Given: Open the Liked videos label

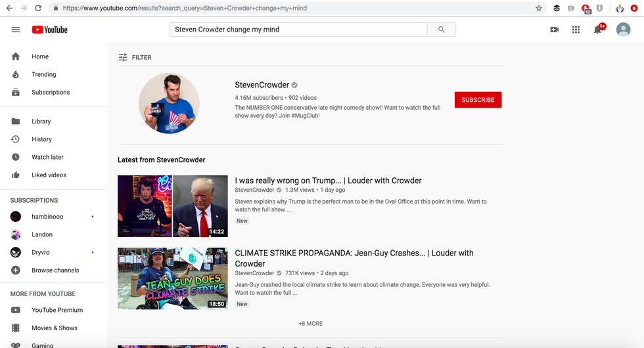Looking at the screenshot, I should tap(49, 175).
